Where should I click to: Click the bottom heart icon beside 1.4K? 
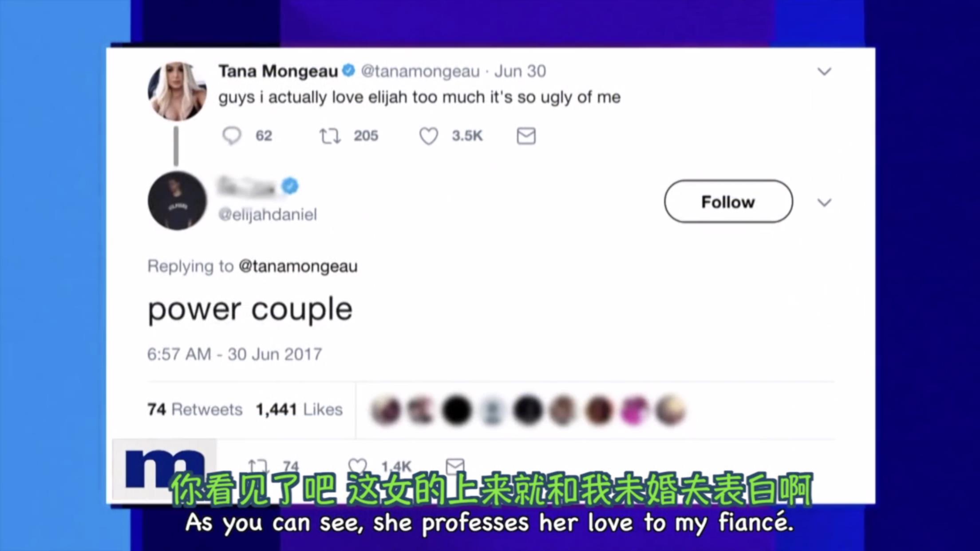[x=357, y=466]
